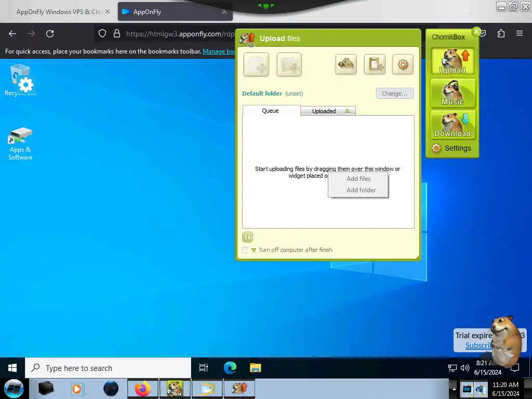
Task: Click the tracking protection shield icon
Action: (102, 33)
